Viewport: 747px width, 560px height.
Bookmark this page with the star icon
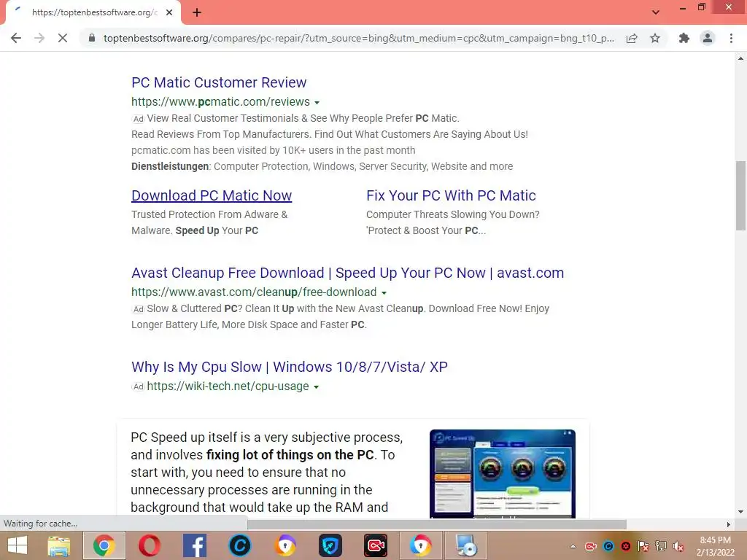click(655, 38)
